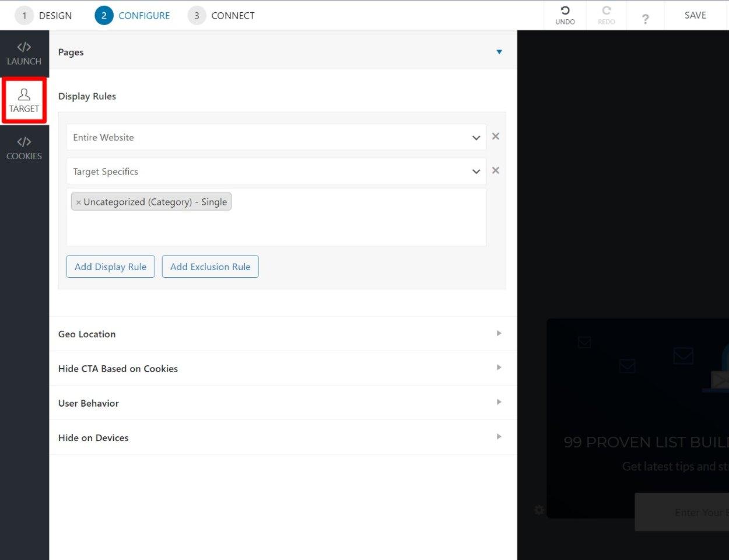Expand the Geo Location section
The width and height of the screenshot is (729, 560).
click(283, 334)
